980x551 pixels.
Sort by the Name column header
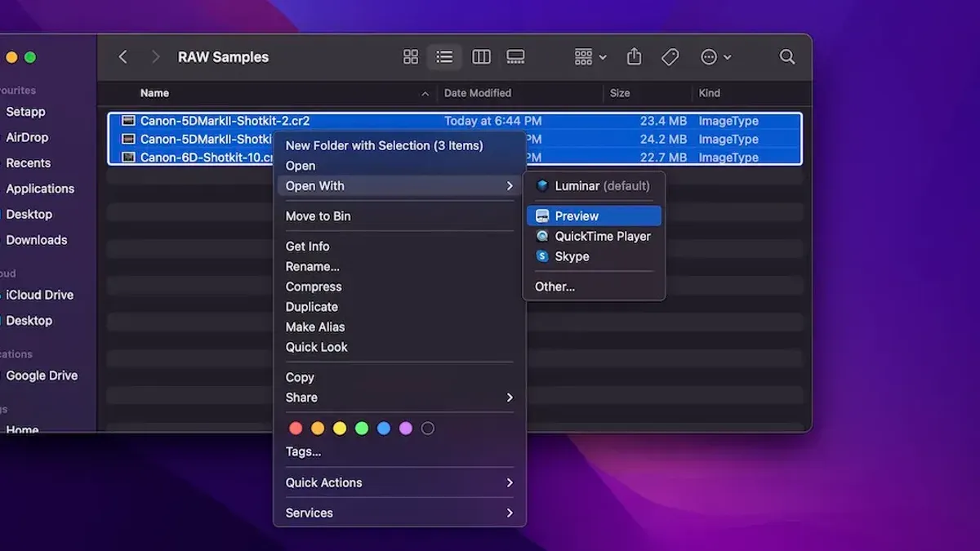pos(154,93)
